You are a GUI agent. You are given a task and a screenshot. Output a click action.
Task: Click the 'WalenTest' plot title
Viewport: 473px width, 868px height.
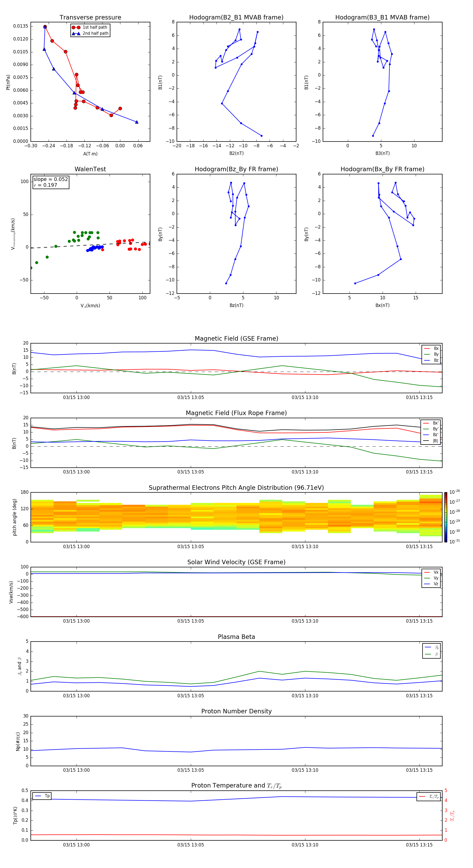(90, 169)
